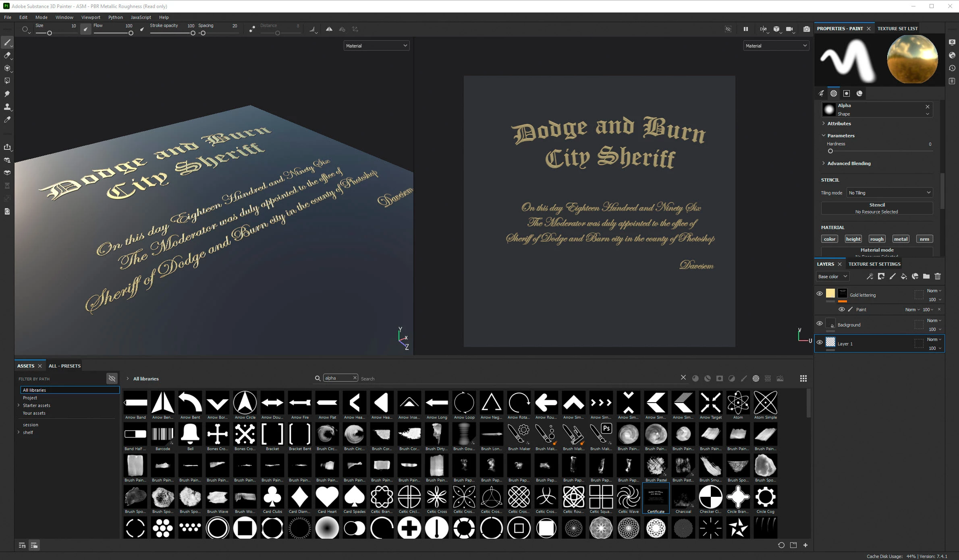Toggle the height material channel

(x=853, y=239)
